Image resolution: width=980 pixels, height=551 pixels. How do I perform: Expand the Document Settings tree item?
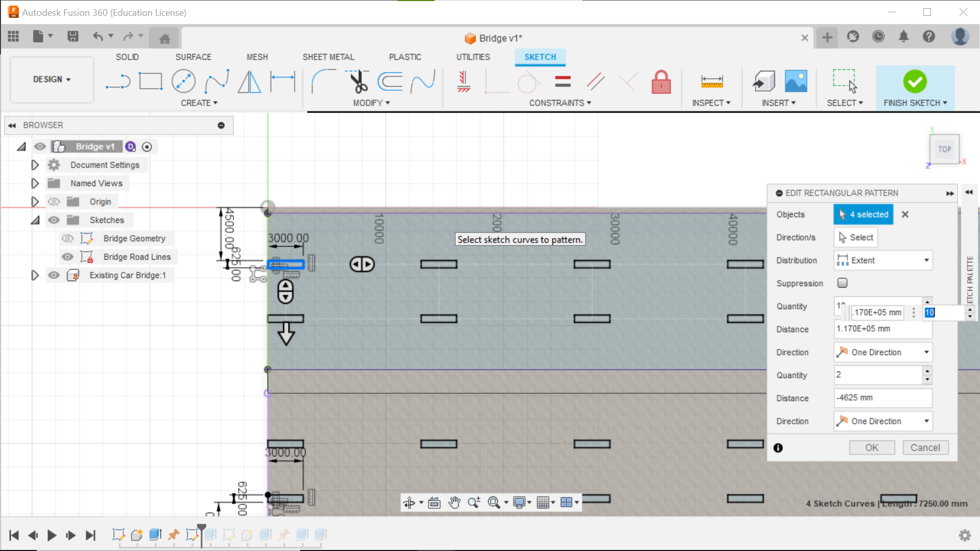pos(35,165)
